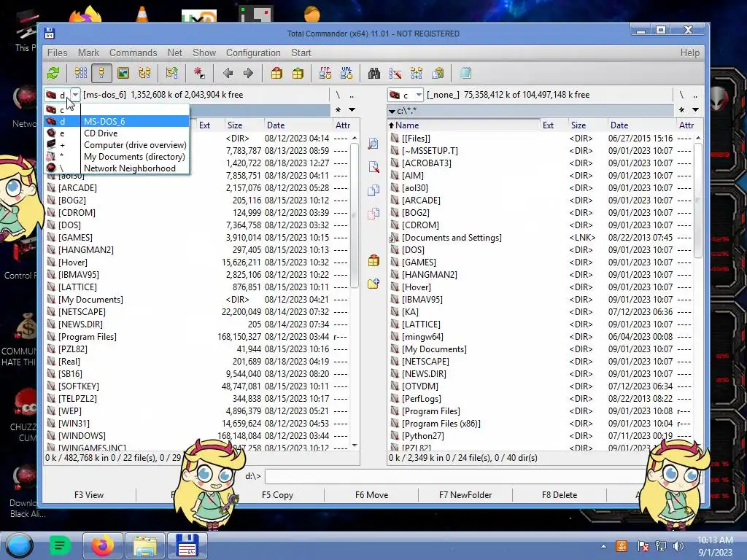Go to root in the right panel with \ button
747x560 pixels.
click(x=681, y=95)
